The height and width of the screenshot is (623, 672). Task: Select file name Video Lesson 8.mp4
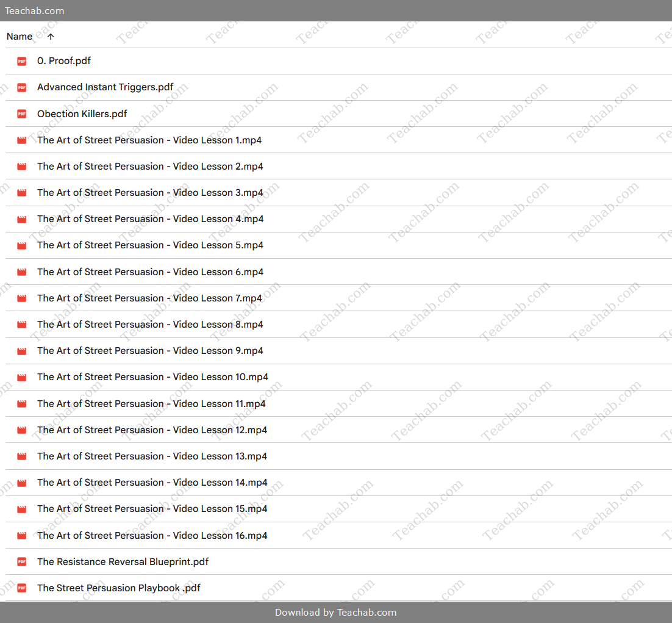click(x=150, y=325)
